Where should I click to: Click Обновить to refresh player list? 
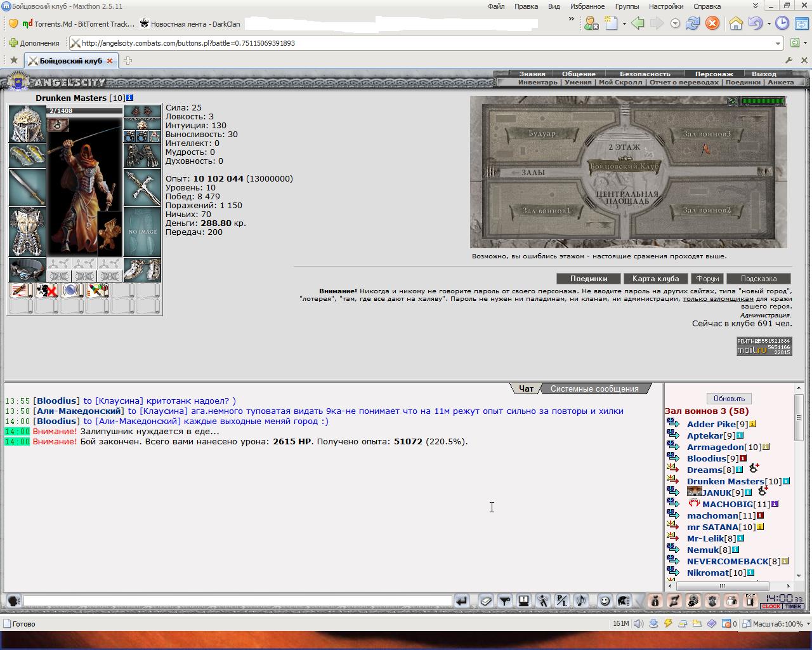coord(729,399)
